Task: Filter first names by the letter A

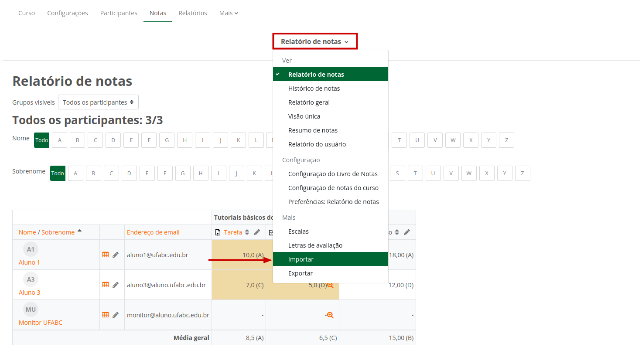Action: (x=60, y=140)
